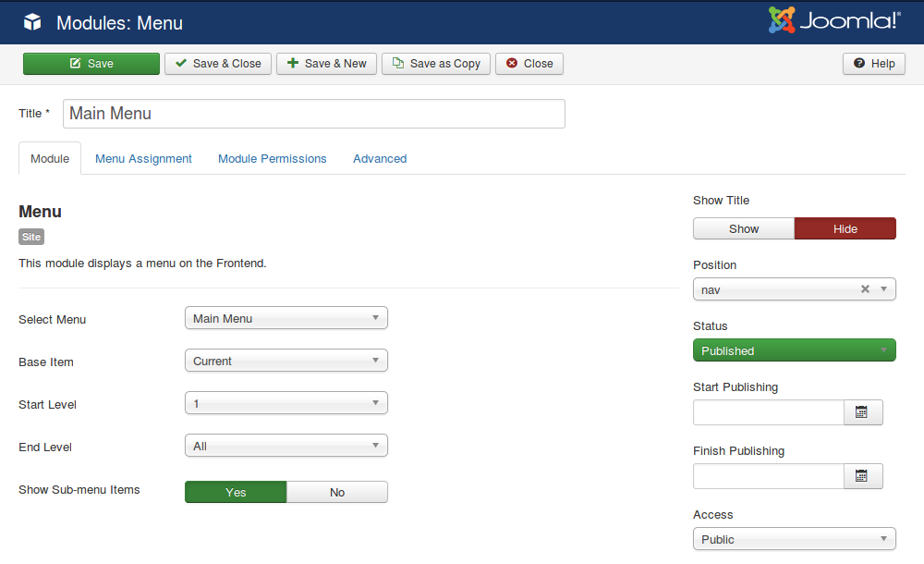The image size is (924, 564).
Task: Switch to the Menu Assignment tab
Action: 143,158
